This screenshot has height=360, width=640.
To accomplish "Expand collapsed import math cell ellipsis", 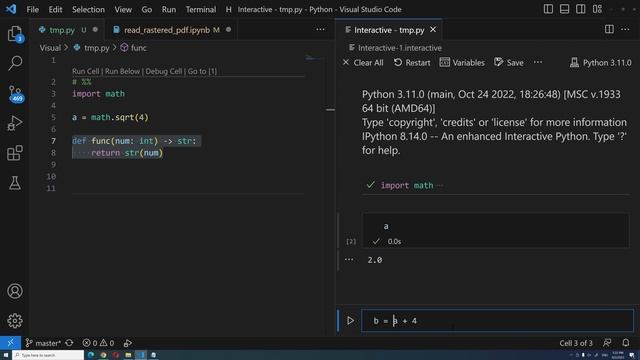I will click(x=440, y=186).
